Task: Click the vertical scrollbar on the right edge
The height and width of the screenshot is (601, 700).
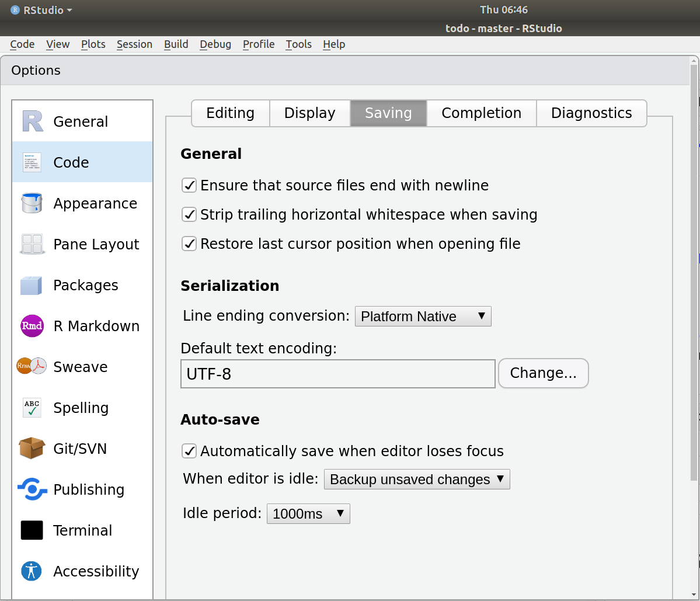Action: [x=694, y=273]
